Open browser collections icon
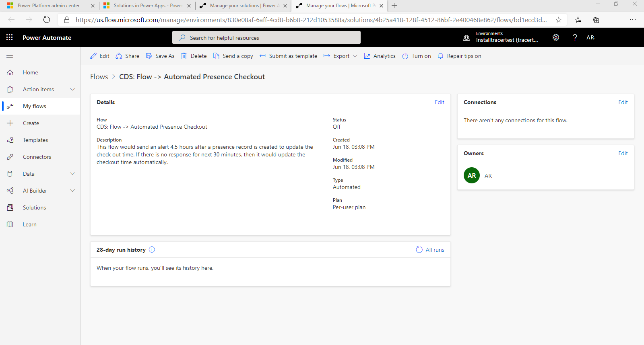The image size is (644, 345). click(x=596, y=20)
